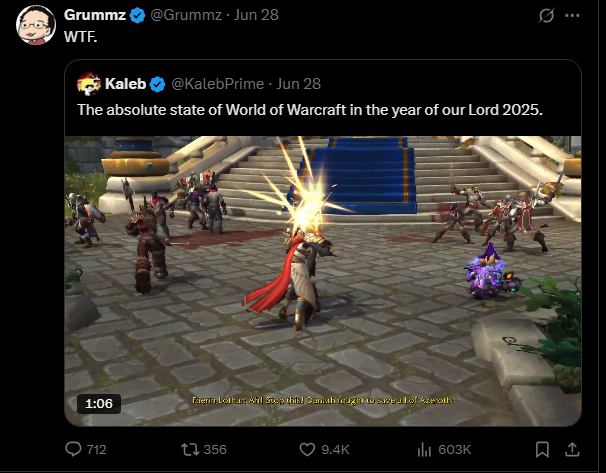
Task: View analytics showing 603K views
Action: (444, 449)
